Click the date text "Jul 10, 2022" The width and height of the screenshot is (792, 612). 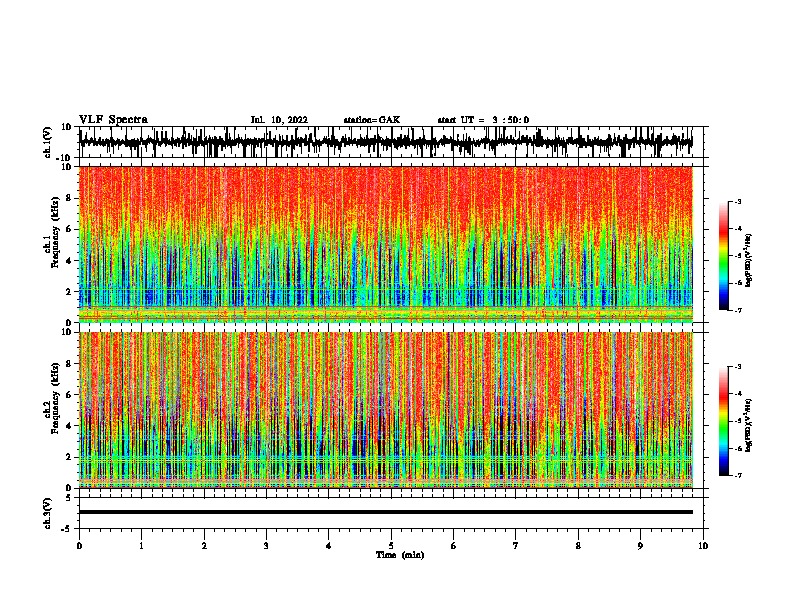[279, 120]
